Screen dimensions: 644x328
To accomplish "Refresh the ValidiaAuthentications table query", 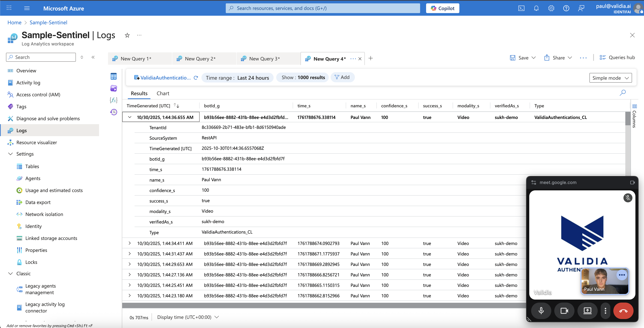I will pos(196,78).
